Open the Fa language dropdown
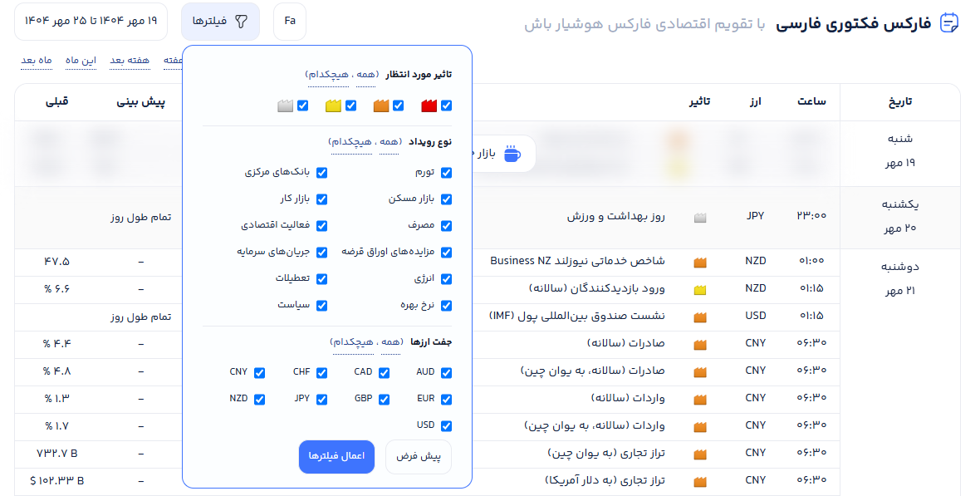Screen dimensions: 980x496 click(290, 22)
